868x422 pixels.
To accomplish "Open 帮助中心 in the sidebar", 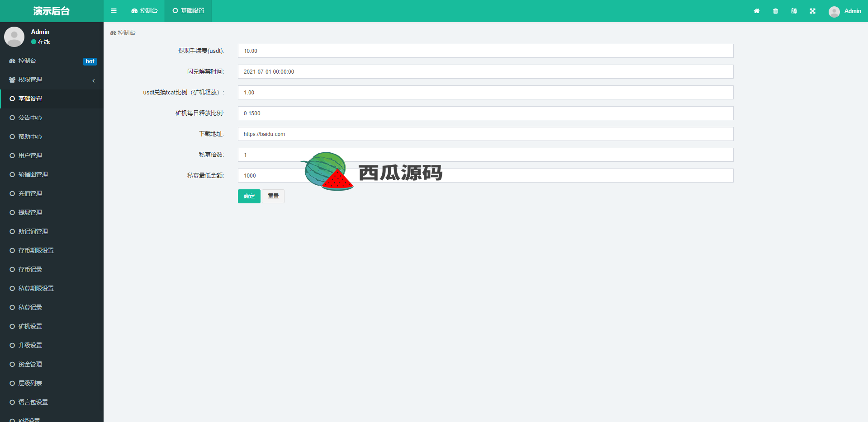I will 52,136.
